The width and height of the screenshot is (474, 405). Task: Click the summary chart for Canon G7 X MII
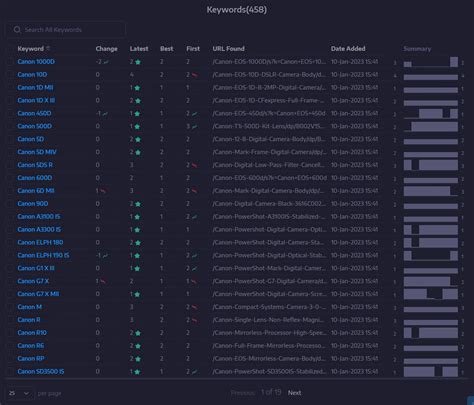click(x=431, y=294)
